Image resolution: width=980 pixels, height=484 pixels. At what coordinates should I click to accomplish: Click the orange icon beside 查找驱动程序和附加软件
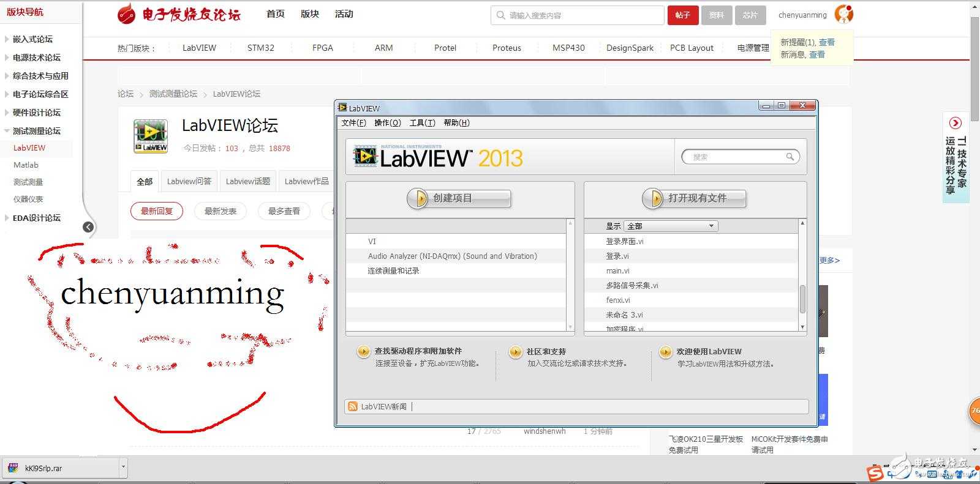(363, 351)
